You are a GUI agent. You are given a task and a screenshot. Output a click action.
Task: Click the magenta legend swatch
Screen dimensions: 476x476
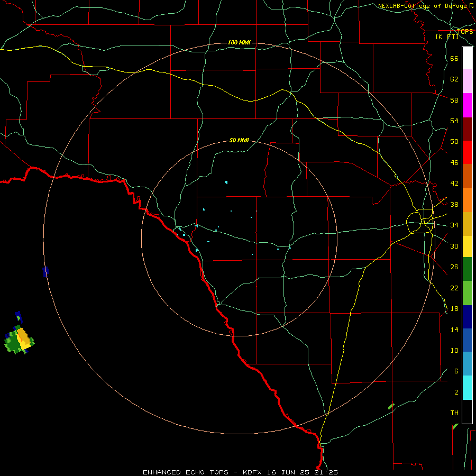(x=467, y=105)
